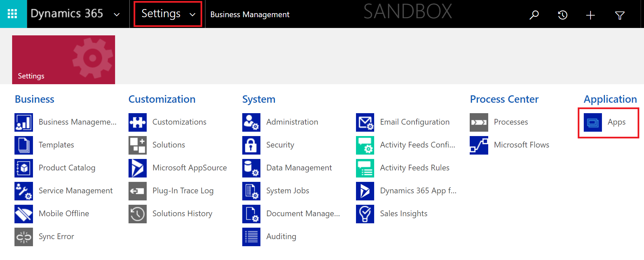Click the Plug-In Trace Log icon
This screenshot has height=260, width=644.
click(138, 191)
